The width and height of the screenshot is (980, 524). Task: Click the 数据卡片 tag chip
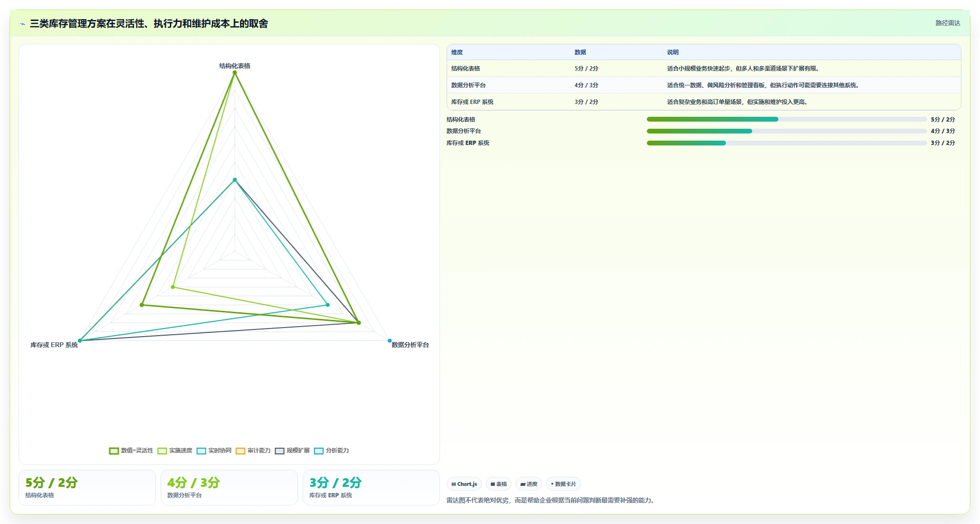pos(563,484)
